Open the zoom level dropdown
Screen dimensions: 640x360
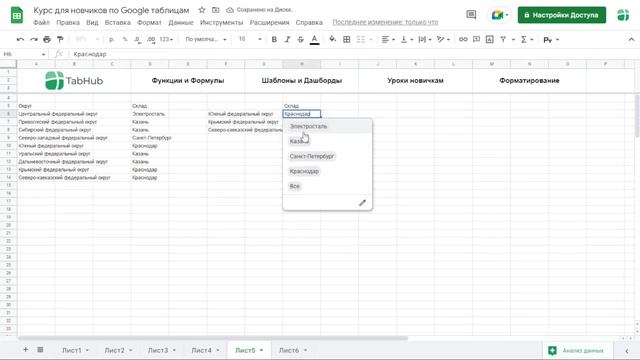point(87,40)
